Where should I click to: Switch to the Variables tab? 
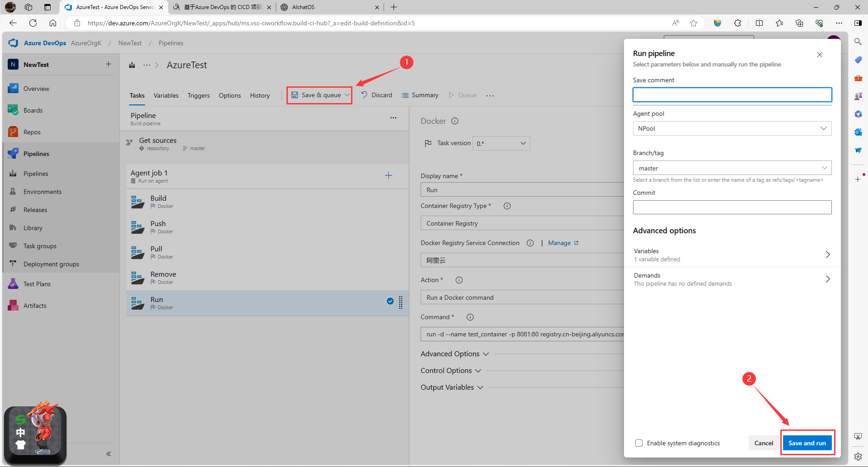click(166, 95)
